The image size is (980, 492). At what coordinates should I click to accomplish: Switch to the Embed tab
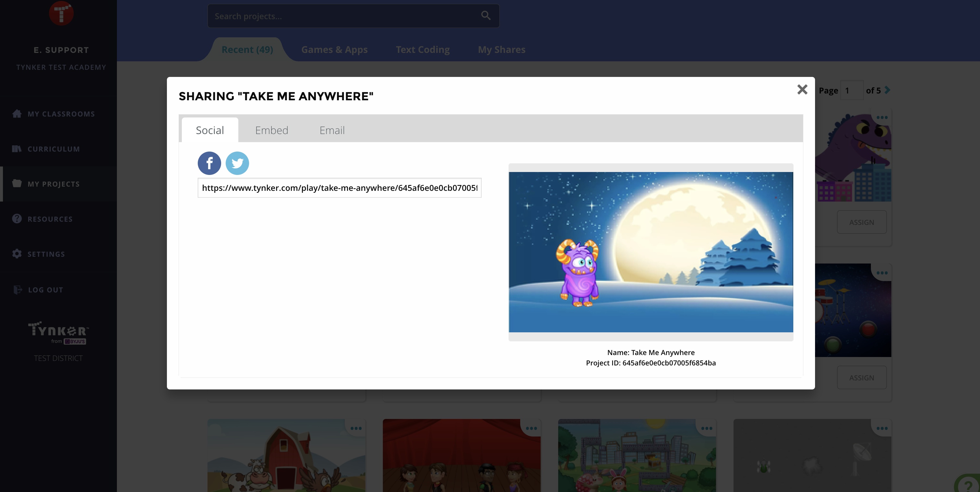pos(272,130)
